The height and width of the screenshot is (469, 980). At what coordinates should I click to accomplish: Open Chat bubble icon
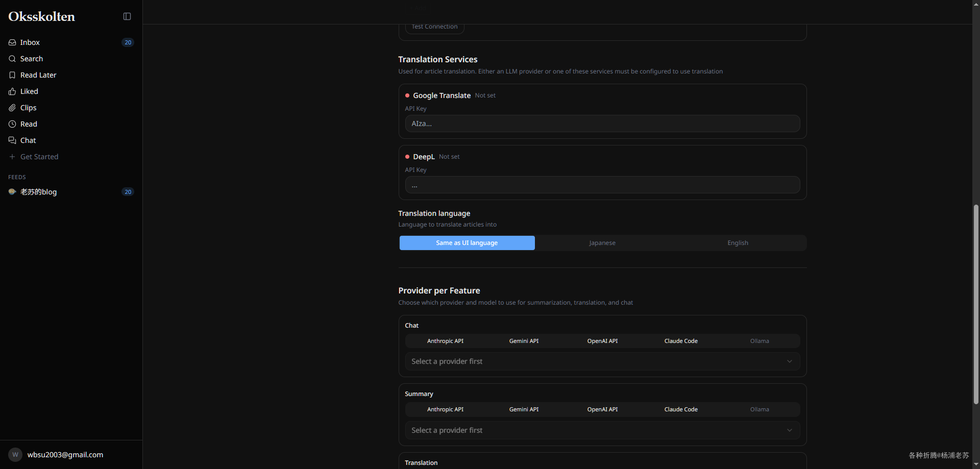click(12, 140)
